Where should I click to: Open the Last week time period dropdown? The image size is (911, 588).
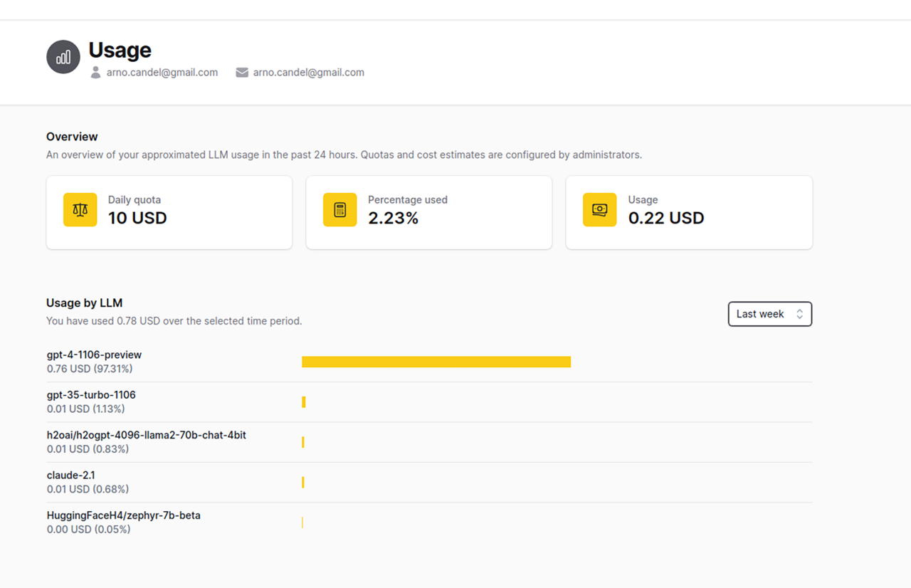[770, 314]
